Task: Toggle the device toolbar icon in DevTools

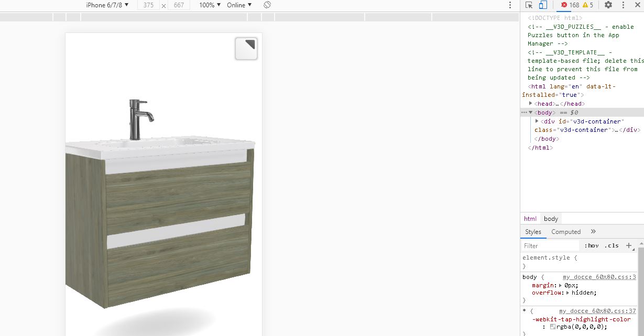Action: [x=543, y=5]
